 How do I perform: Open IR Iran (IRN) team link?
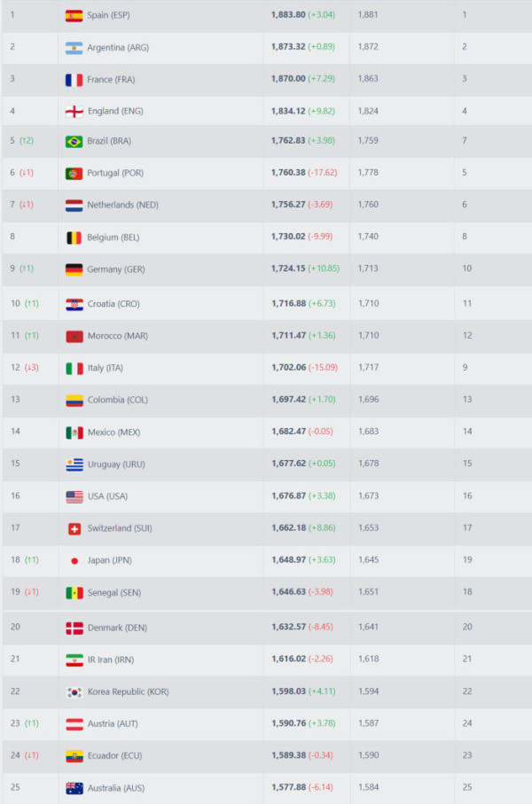tap(111, 660)
